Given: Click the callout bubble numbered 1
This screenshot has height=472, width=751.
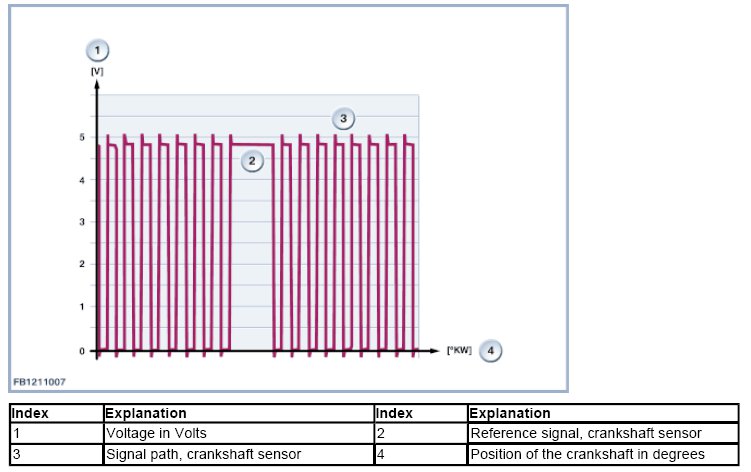Looking at the screenshot, I should [x=97, y=50].
